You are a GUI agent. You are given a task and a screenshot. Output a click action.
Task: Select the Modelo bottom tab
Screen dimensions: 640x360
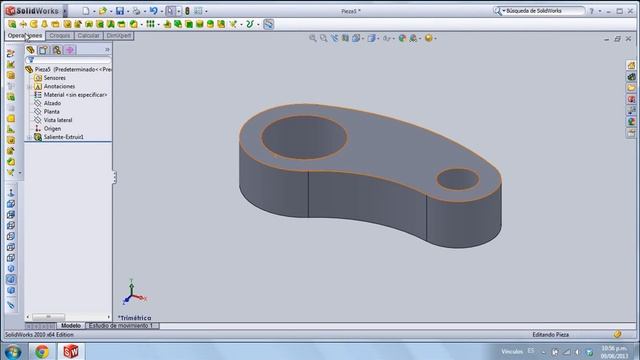[71, 326]
